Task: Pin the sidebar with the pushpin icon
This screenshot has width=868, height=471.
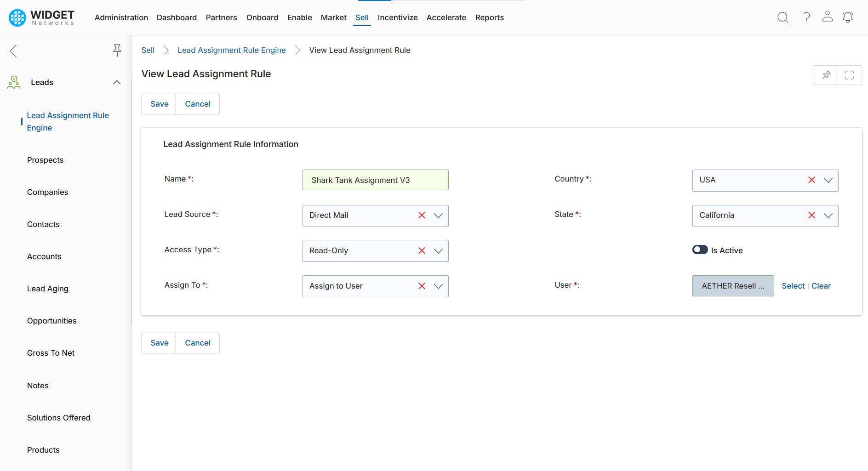Action: coord(117,50)
